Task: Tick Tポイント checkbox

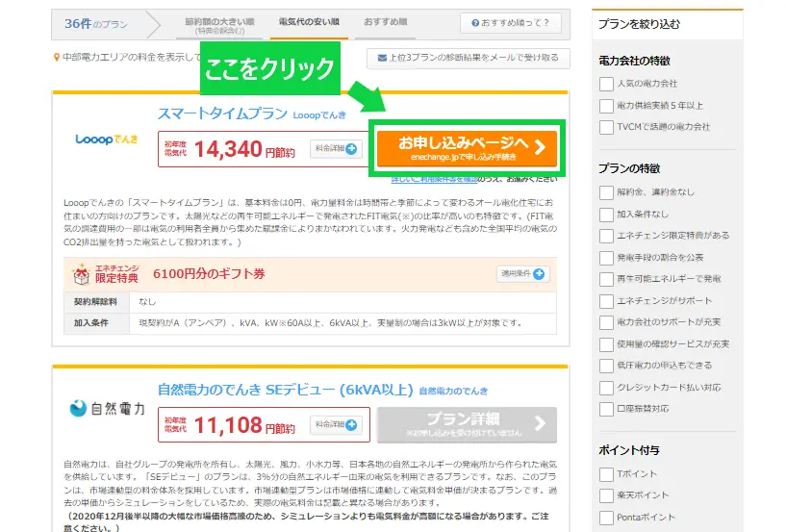Action: 606,474
